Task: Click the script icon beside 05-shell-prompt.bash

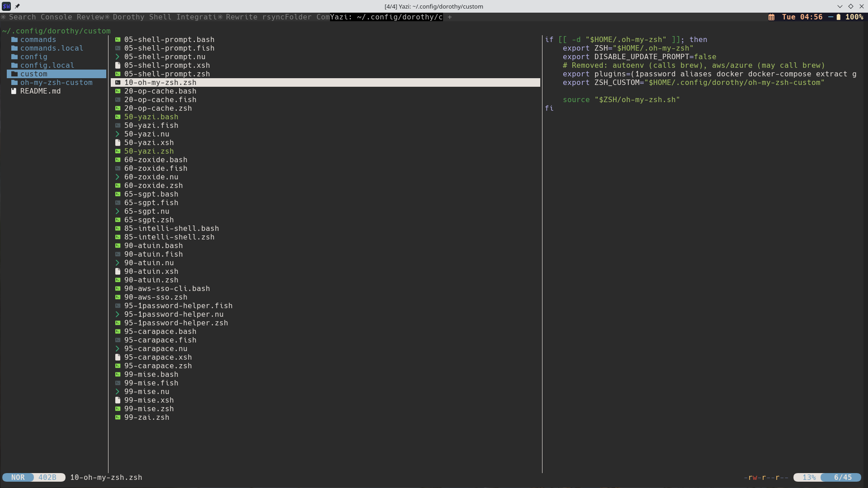Action: [118, 39]
